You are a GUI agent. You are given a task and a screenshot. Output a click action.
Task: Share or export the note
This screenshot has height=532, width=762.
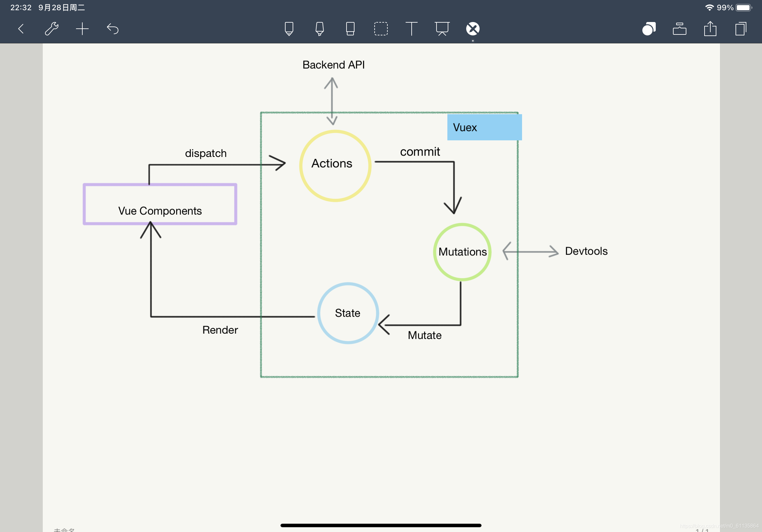coord(710,29)
